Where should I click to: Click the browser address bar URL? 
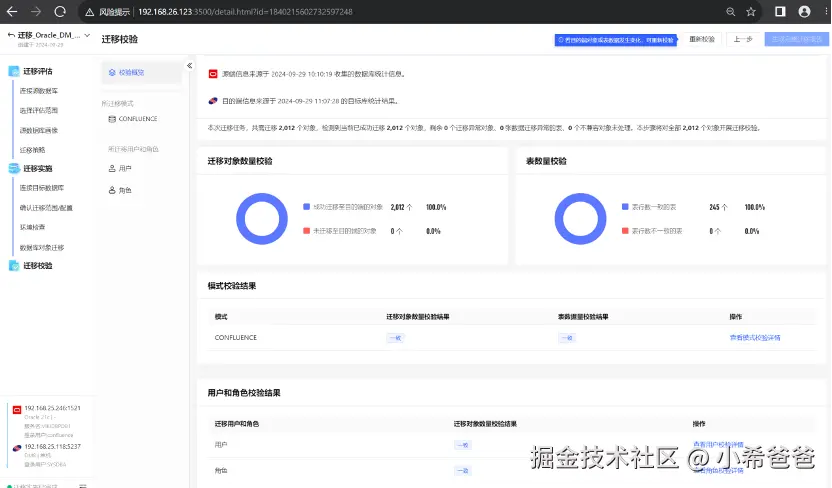[245, 12]
